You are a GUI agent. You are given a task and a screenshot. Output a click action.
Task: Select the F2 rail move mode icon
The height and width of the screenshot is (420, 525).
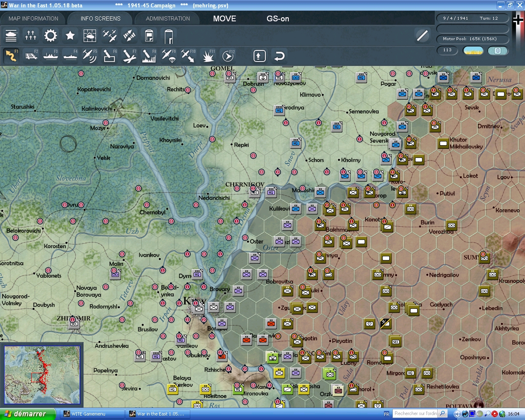coord(31,56)
